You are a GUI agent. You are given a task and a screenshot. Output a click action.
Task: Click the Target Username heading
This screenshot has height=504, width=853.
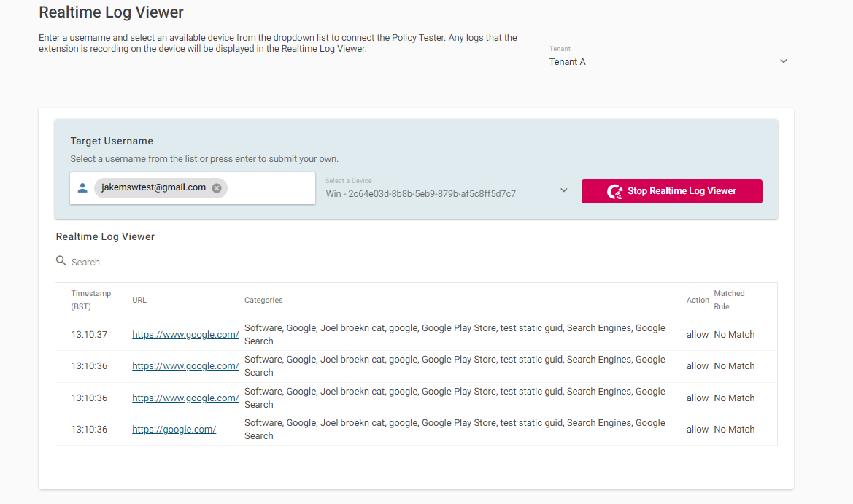point(112,141)
